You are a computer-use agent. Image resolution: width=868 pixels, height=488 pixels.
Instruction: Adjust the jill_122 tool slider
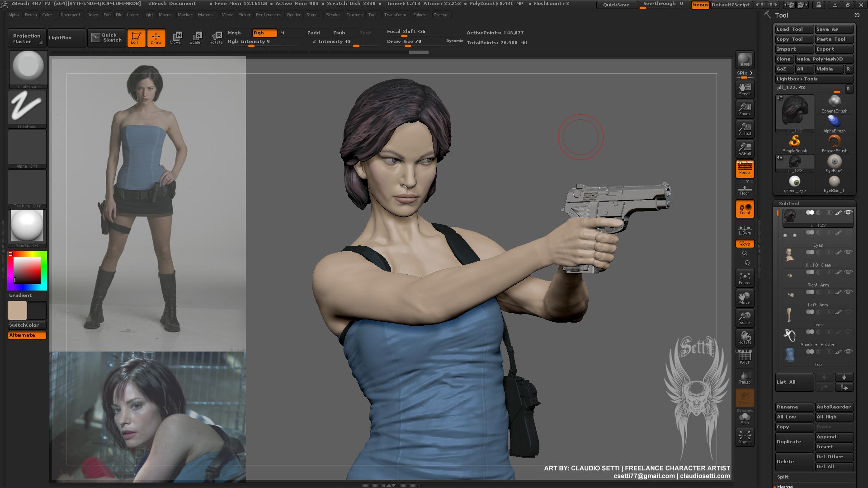click(x=809, y=89)
